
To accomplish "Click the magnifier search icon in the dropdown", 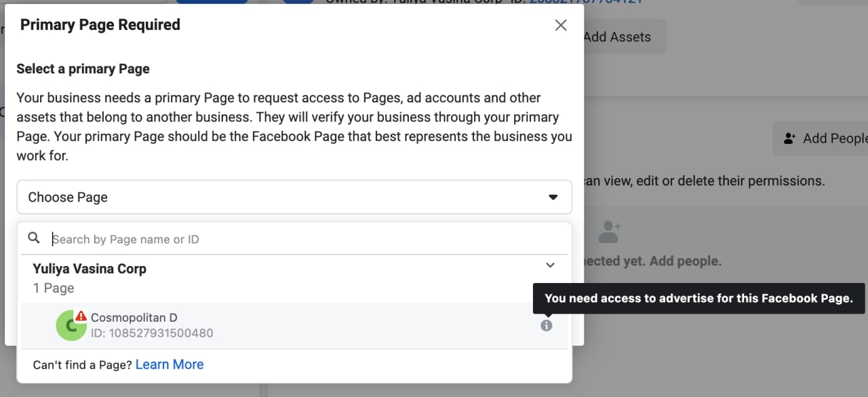I will coord(34,238).
